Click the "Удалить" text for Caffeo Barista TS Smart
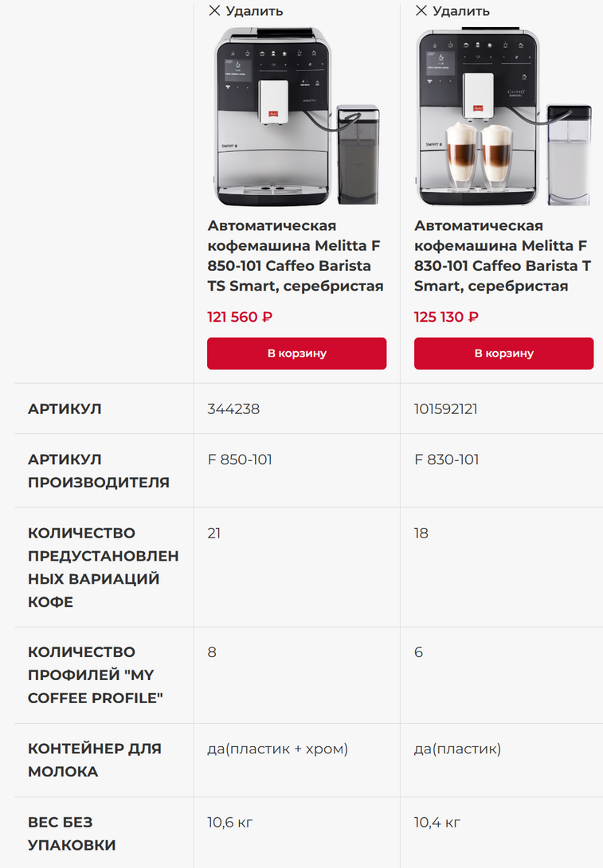 254,11
